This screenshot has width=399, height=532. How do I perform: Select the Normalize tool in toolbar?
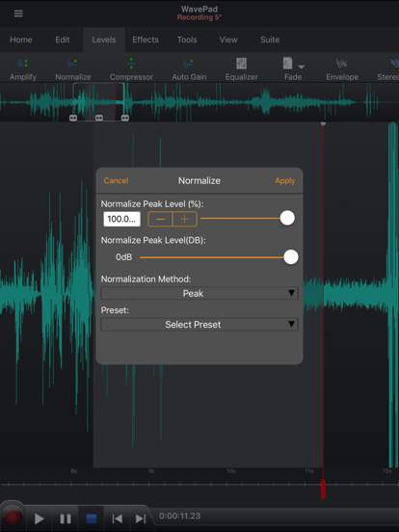(73, 69)
